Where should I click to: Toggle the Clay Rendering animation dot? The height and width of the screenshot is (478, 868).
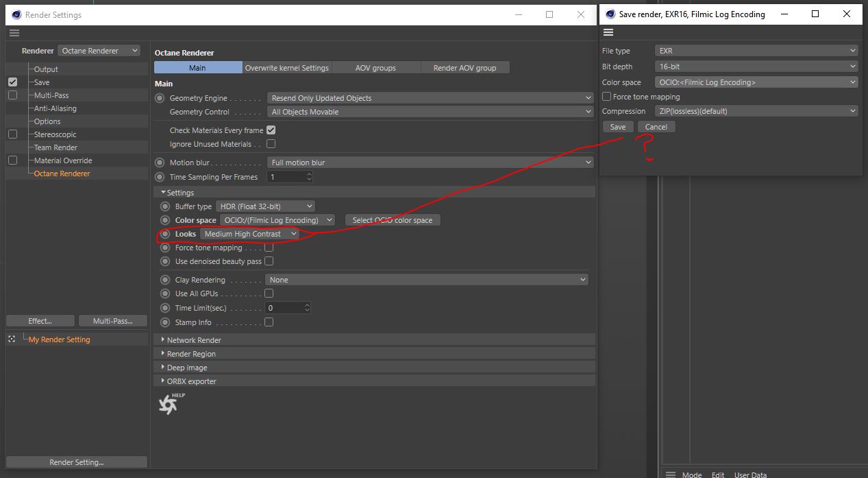(164, 280)
